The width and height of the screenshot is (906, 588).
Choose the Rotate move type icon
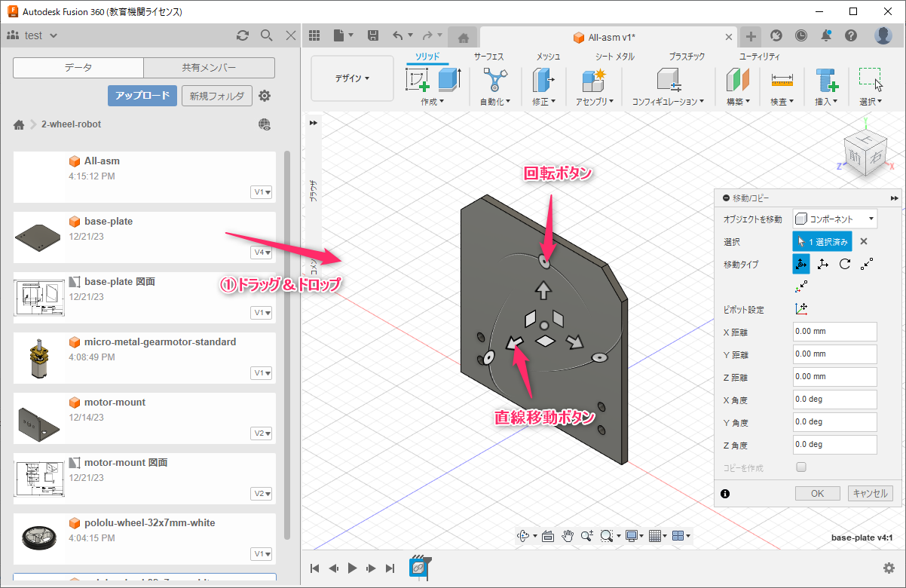pos(845,264)
